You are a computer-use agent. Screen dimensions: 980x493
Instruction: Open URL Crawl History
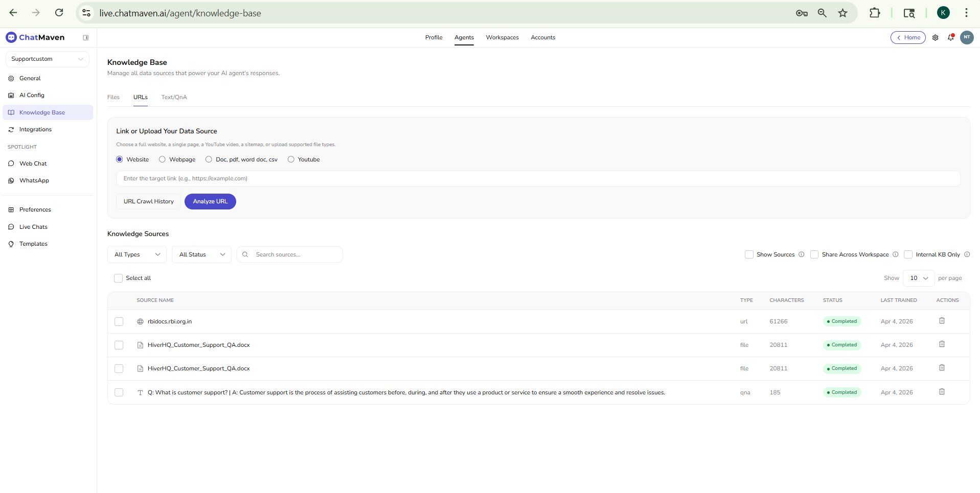pyautogui.click(x=148, y=201)
